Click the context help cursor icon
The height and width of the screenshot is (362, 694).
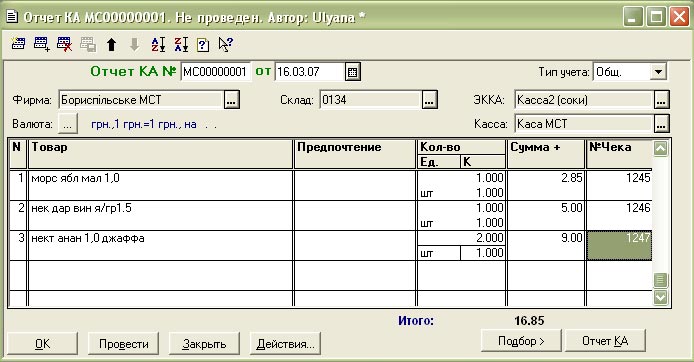(x=226, y=44)
